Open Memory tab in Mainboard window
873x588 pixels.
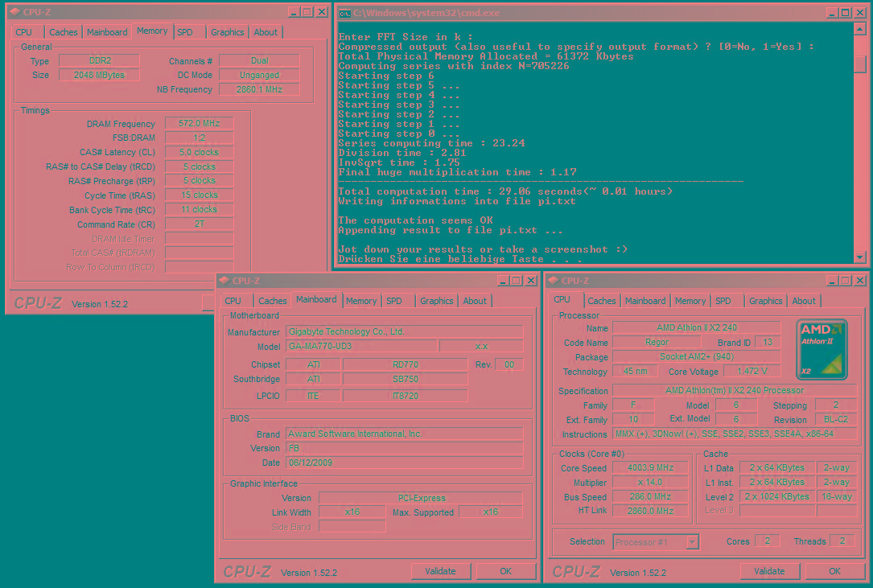pyautogui.click(x=361, y=301)
